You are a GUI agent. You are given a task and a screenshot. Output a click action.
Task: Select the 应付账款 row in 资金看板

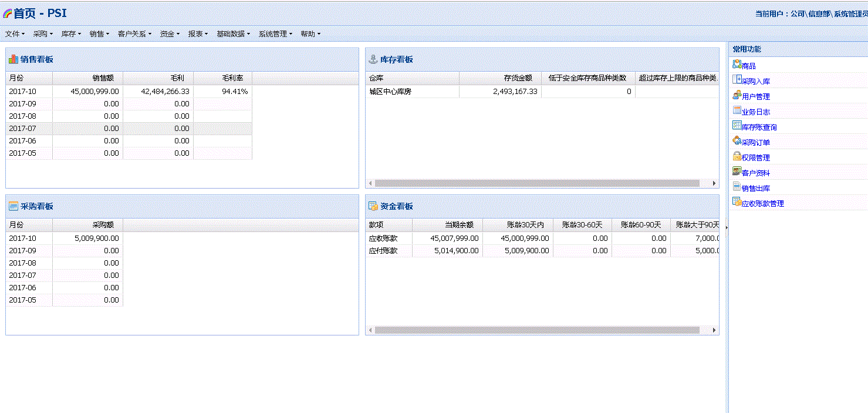point(542,251)
